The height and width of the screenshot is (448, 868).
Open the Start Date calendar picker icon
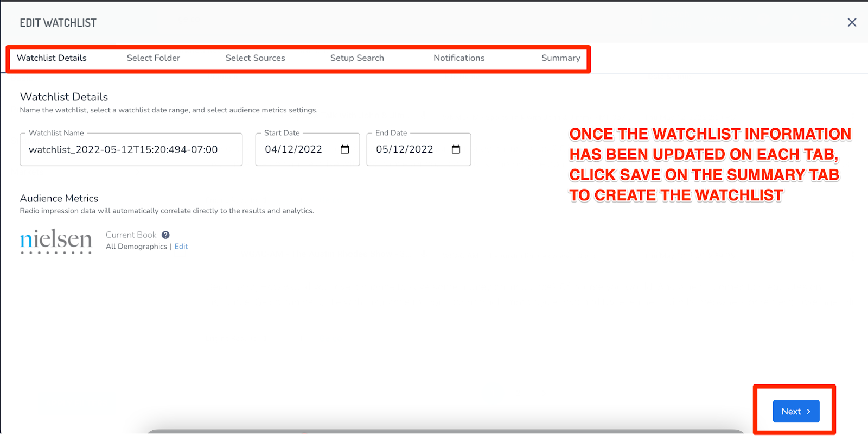click(344, 149)
